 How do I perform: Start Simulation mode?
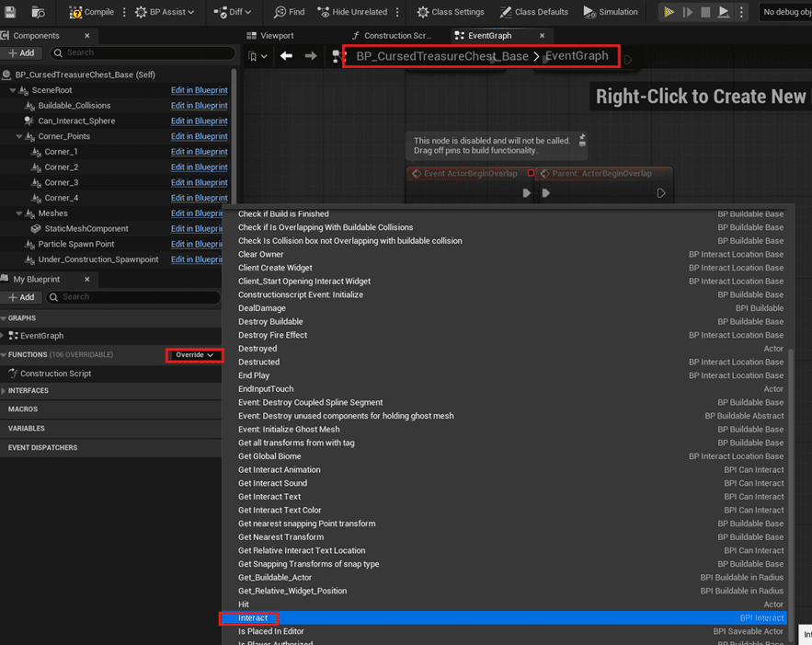(611, 11)
